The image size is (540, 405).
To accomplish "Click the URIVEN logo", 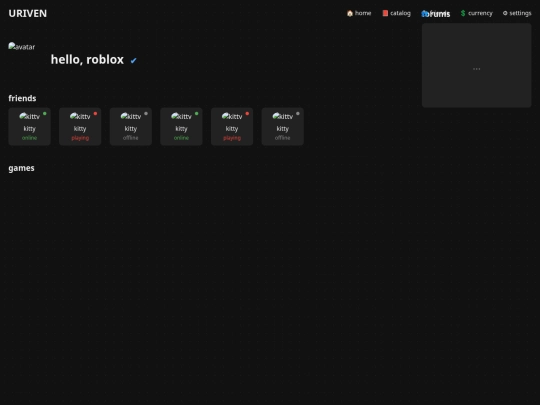I will 28,13.
